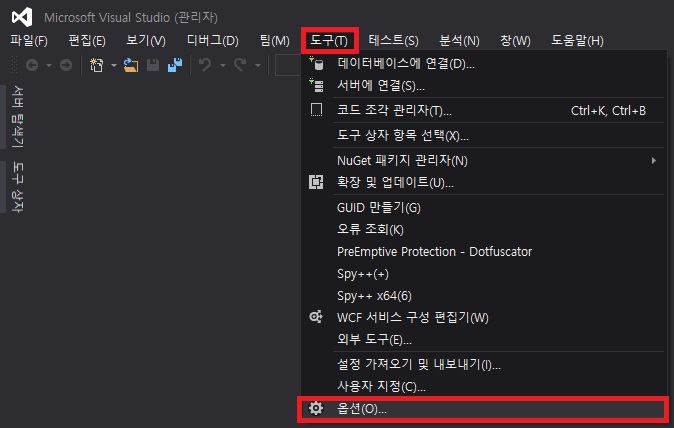Select 데이터베이스에 연결(D)... menu entry
The image size is (674, 428).
click(484, 64)
